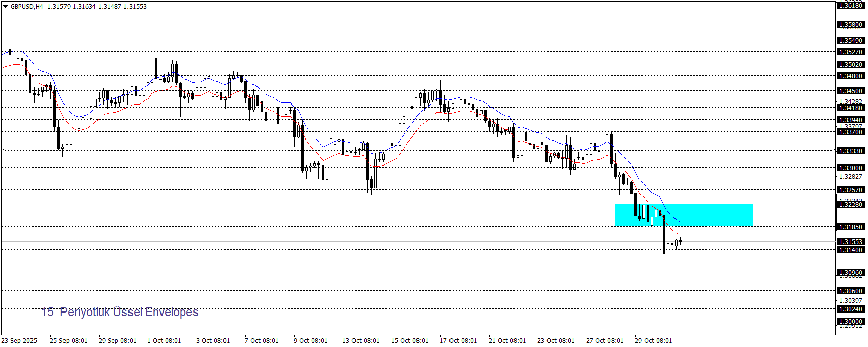Click the 1.32570 price level label
Viewport: 868px width, 347px height.
(850, 190)
